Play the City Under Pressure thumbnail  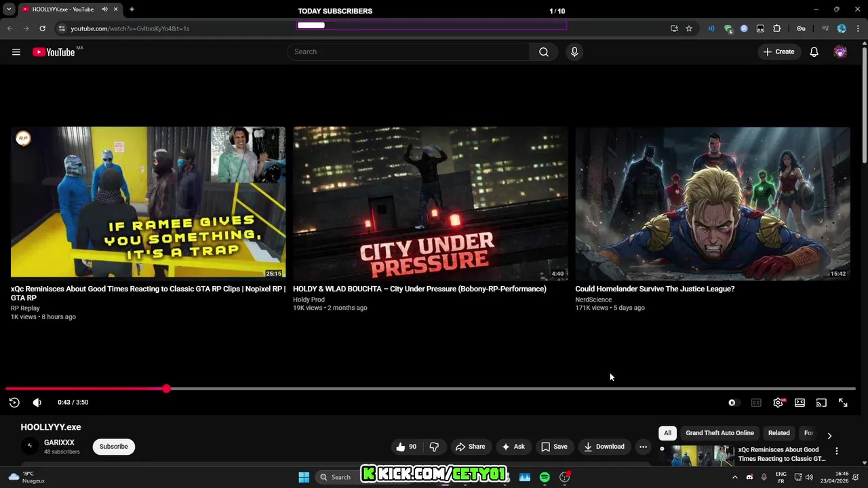[431, 203]
